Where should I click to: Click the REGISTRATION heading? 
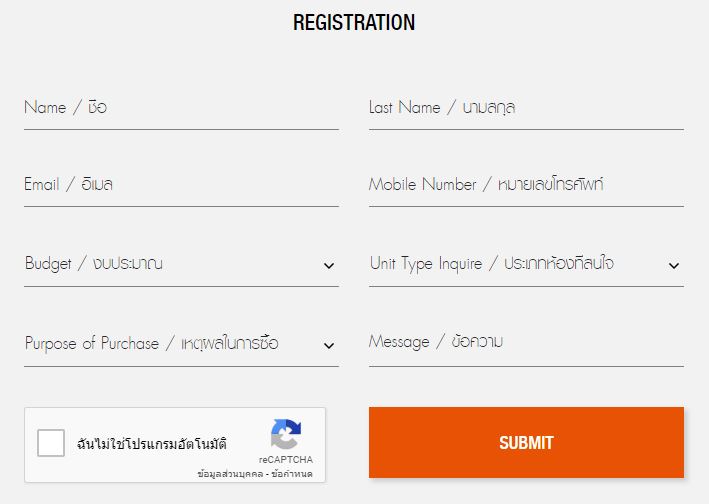click(354, 22)
